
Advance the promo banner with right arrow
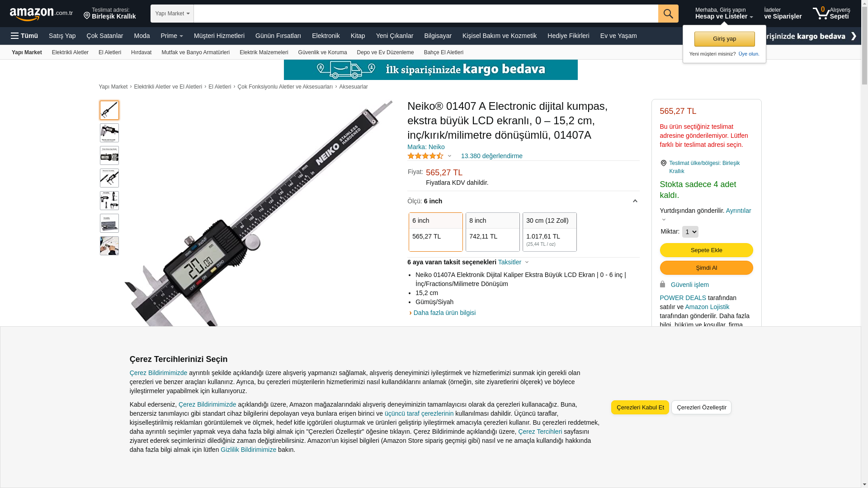click(854, 36)
